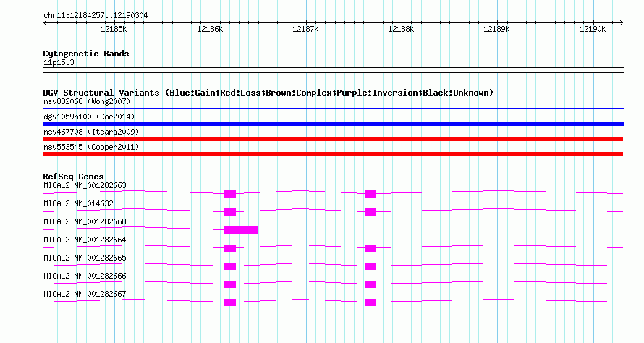
Task: Click the red nsv553545 loss bar
Action: [x=333, y=154]
